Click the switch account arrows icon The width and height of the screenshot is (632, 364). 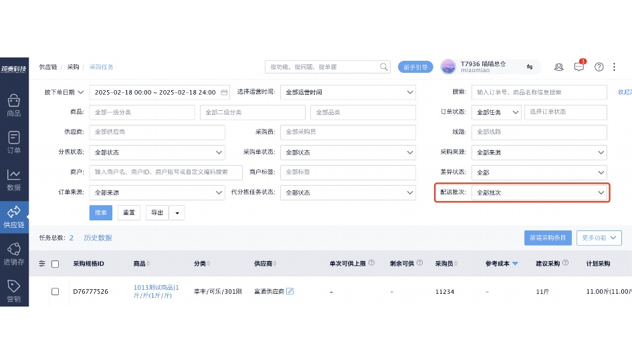530,67
